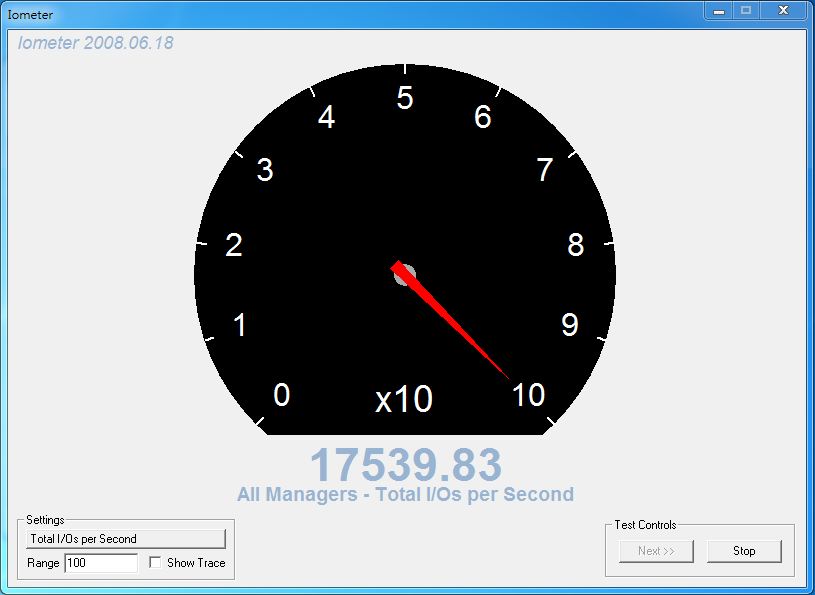Click the number 2 on the gauge dial

[x=234, y=245]
